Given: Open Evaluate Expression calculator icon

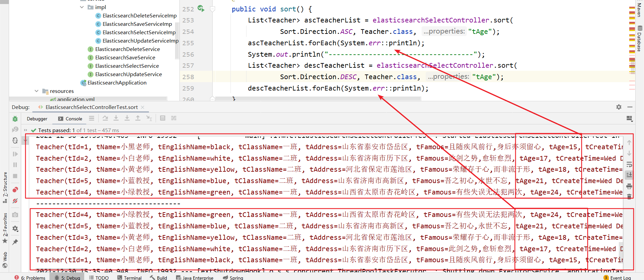Looking at the screenshot, I should [x=163, y=118].
